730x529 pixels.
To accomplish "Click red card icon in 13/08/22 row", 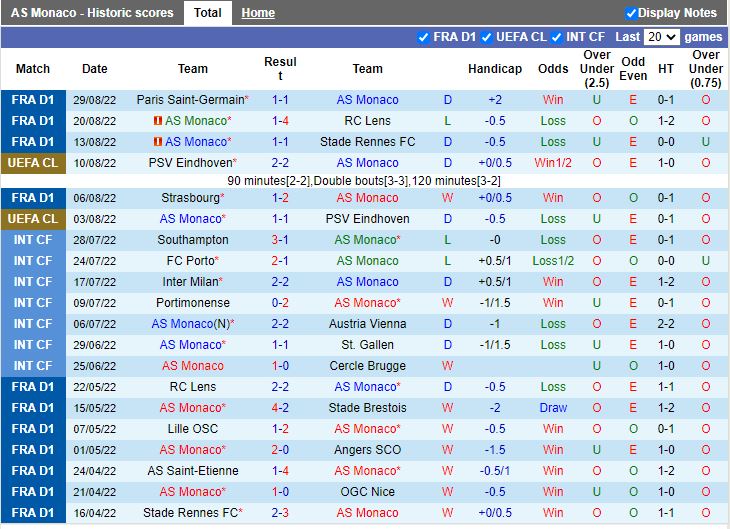I will [158, 142].
